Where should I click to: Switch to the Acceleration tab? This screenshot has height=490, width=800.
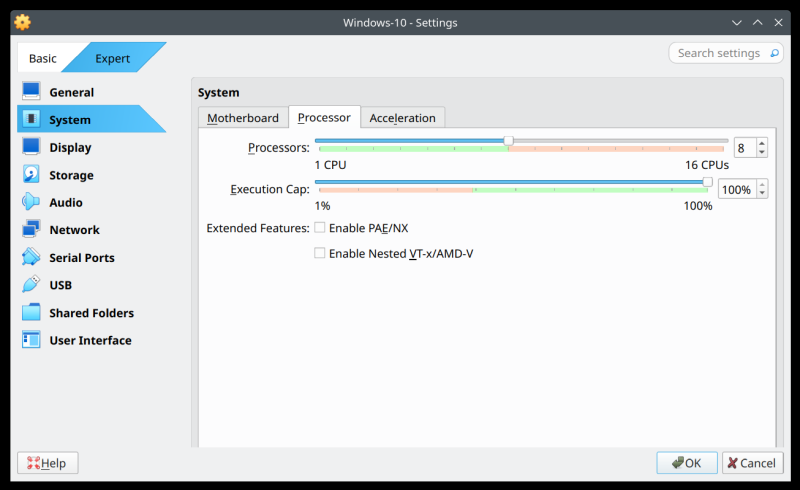point(403,118)
